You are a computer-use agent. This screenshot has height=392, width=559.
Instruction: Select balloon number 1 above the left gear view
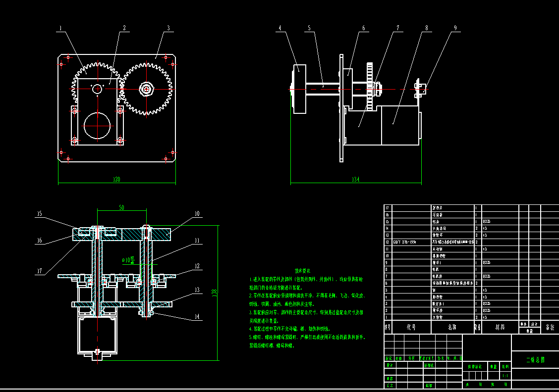click(x=60, y=28)
